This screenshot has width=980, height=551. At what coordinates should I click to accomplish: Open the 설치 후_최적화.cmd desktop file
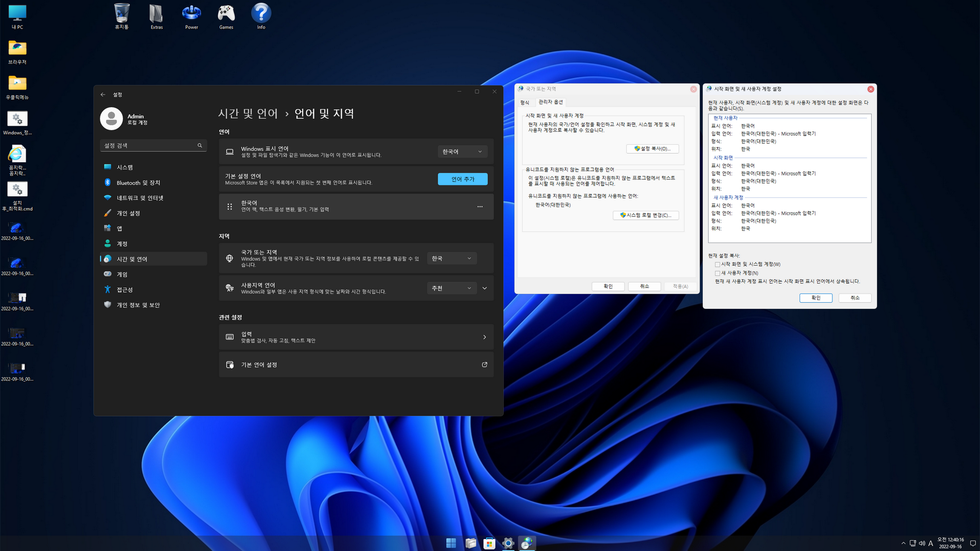pos(17,196)
